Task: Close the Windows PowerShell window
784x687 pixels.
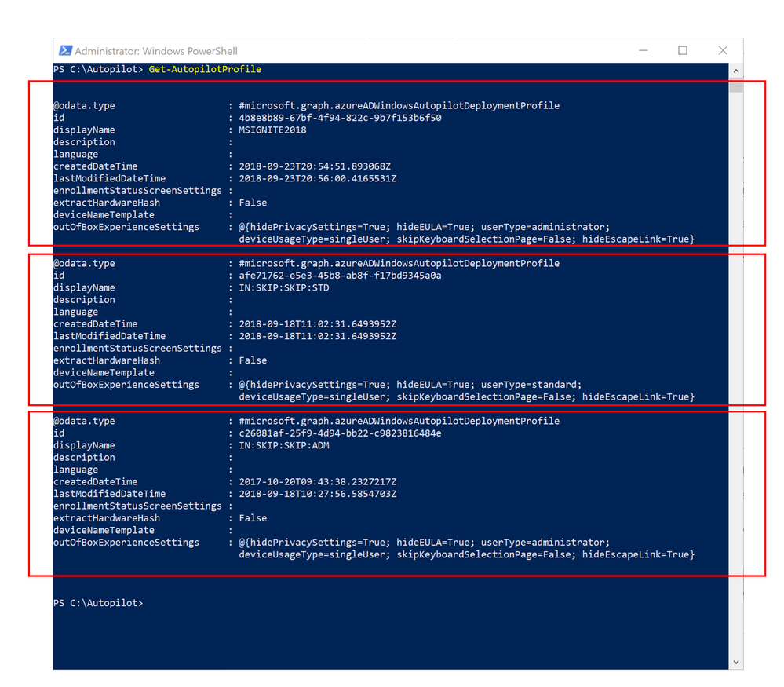Action: click(x=723, y=50)
